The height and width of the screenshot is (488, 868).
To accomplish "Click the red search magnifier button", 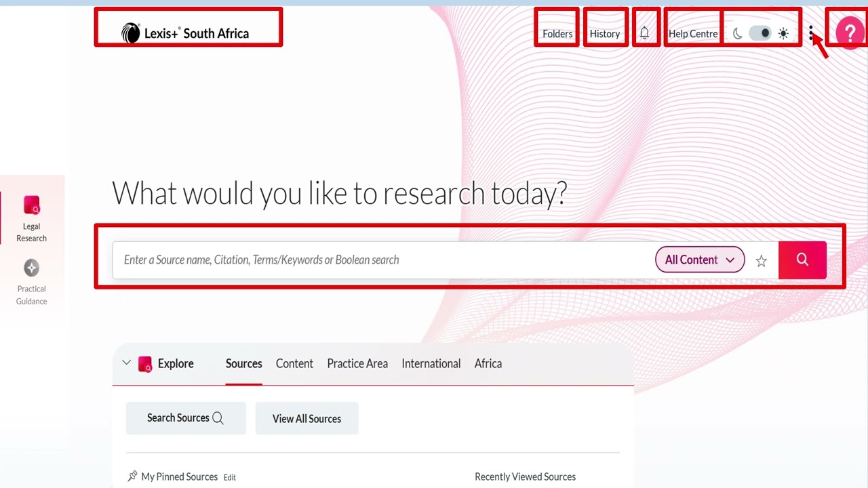I will coord(802,260).
